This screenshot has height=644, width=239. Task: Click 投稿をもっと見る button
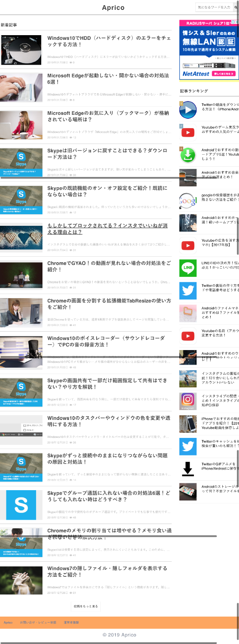tap(86, 606)
